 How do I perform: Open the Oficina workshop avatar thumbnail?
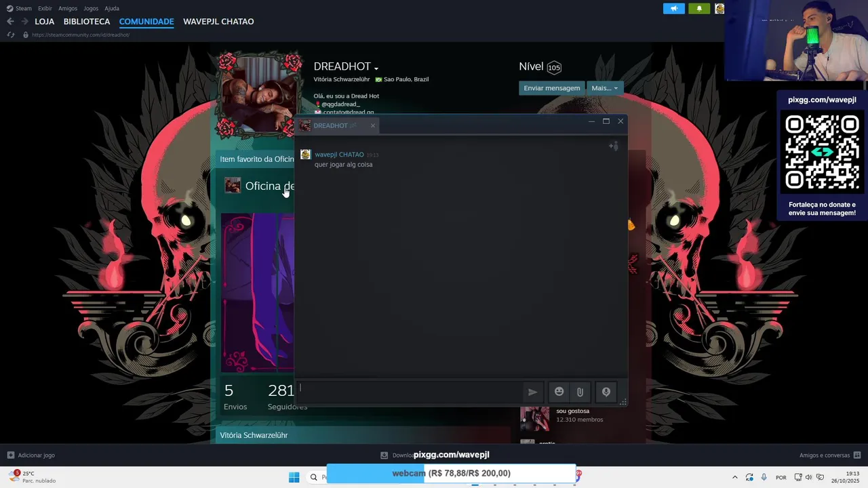[x=233, y=185]
